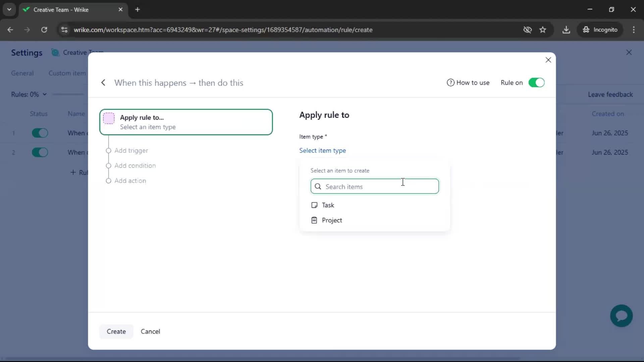
Task: Open the chat support bubble
Action: click(621, 316)
